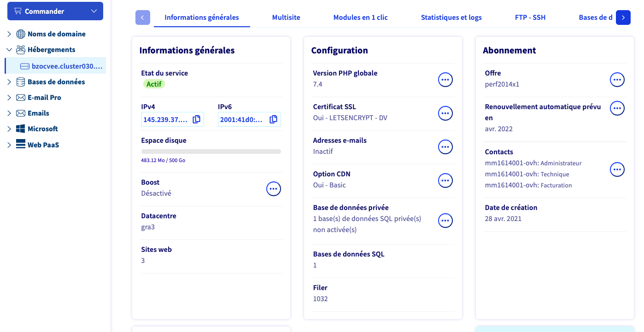This screenshot has width=644, height=332.
Task: Open Base de données privée actions menu
Action: 445,221
